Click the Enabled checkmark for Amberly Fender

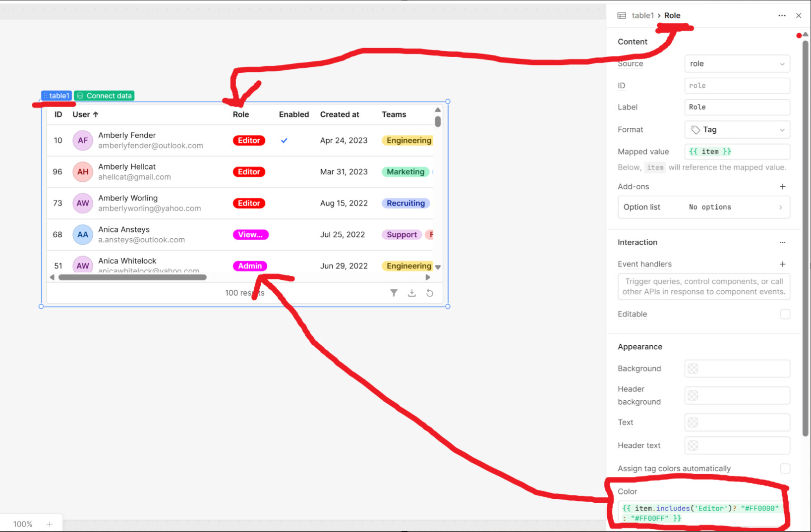[x=284, y=141]
